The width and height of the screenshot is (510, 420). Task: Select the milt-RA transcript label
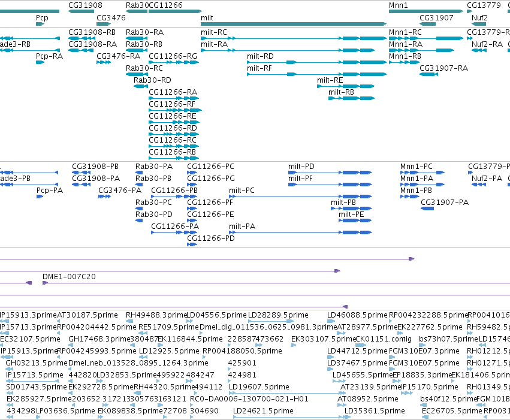(214, 44)
